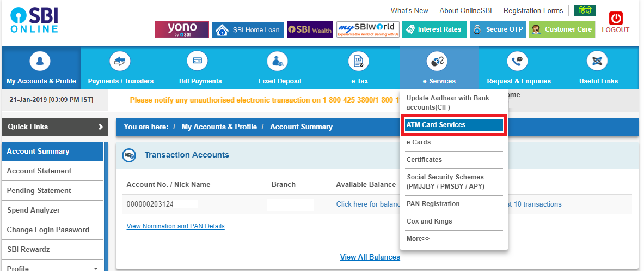The width and height of the screenshot is (644, 271).
Task: Select e-Services tab label
Action: tap(439, 81)
